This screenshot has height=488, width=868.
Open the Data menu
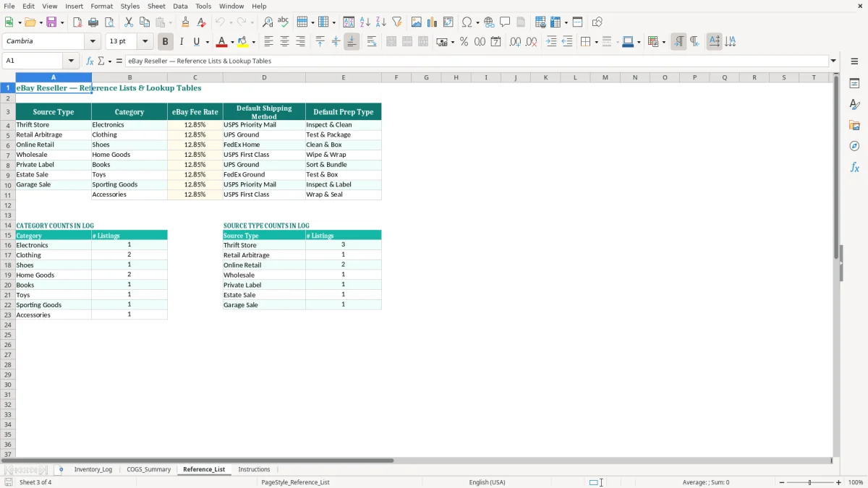tap(180, 6)
